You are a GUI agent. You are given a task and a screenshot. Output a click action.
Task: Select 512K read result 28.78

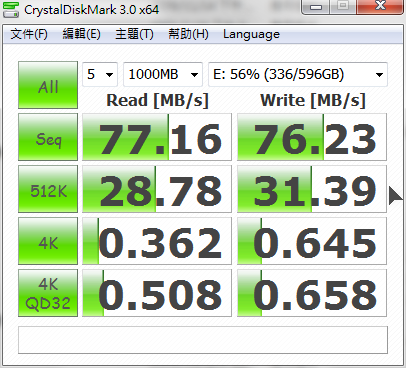[x=157, y=189]
